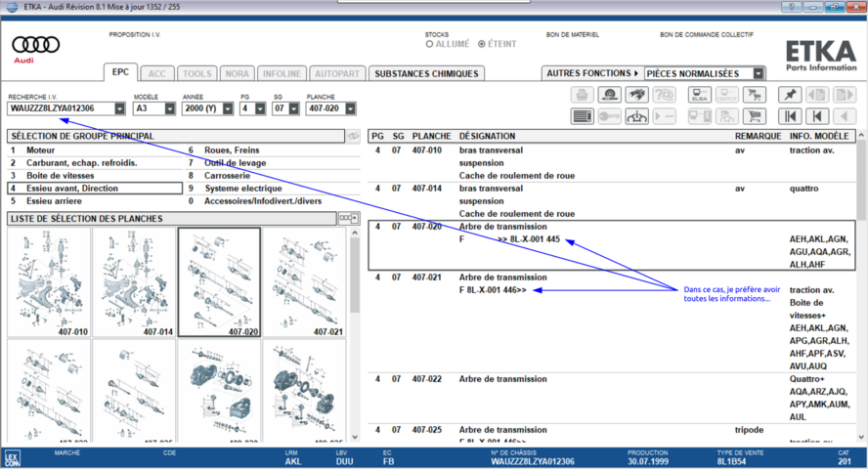Switch to the TOOLS tab
This screenshot has height=469, width=868.
pos(197,73)
